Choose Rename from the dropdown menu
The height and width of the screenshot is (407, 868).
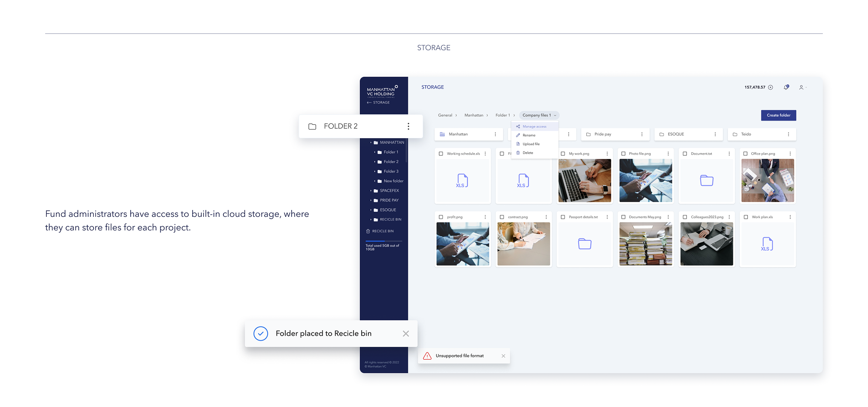(x=535, y=136)
